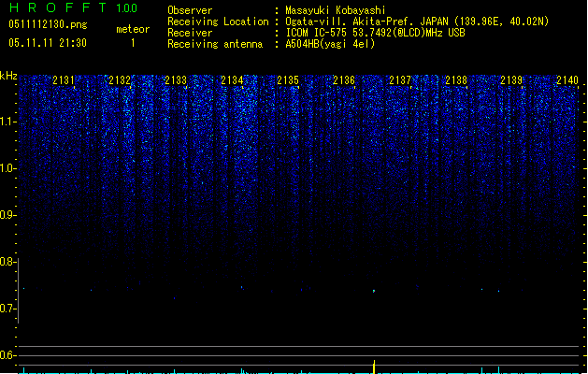588x374 pixels.
Task: Click the Ogata-vill. Akita-Pref. JAPAN location text
Action: click(417, 22)
